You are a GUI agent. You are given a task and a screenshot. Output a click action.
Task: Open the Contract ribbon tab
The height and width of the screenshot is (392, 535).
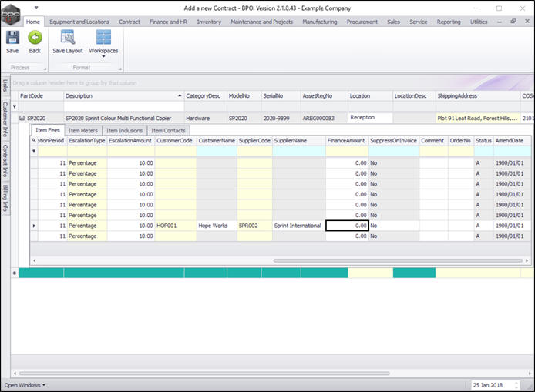click(x=130, y=22)
